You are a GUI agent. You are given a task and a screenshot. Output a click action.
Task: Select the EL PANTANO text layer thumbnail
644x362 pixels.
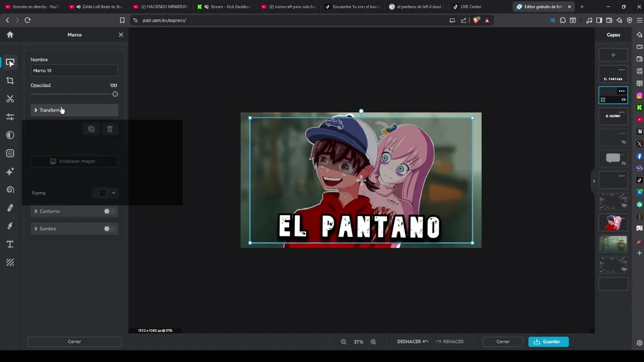pyautogui.click(x=613, y=74)
